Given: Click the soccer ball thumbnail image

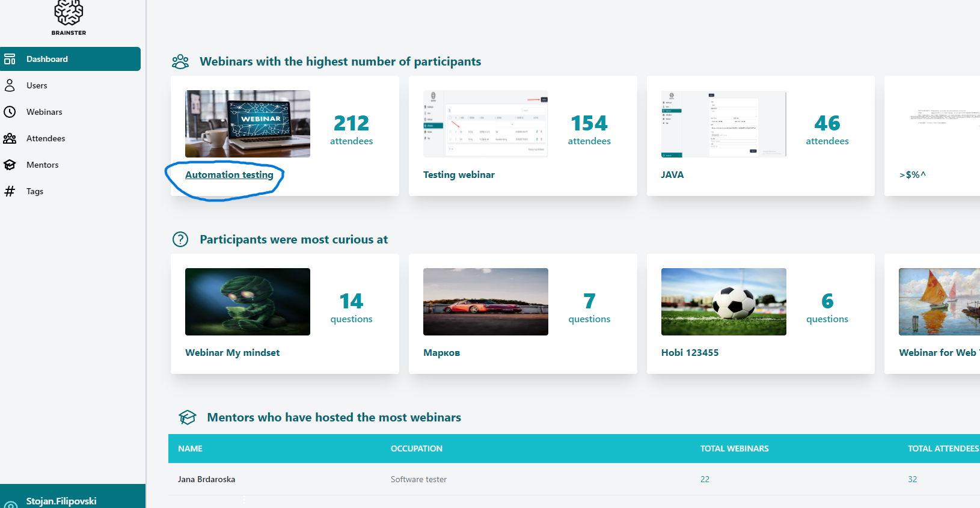Looking at the screenshot, I should (x=723, y=302).
